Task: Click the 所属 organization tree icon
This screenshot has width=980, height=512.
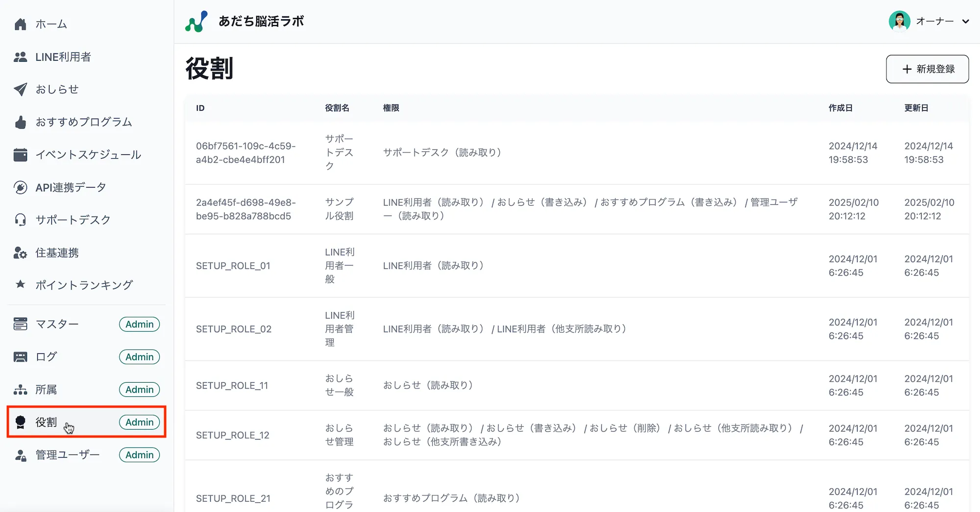Action: click(20, 390)
